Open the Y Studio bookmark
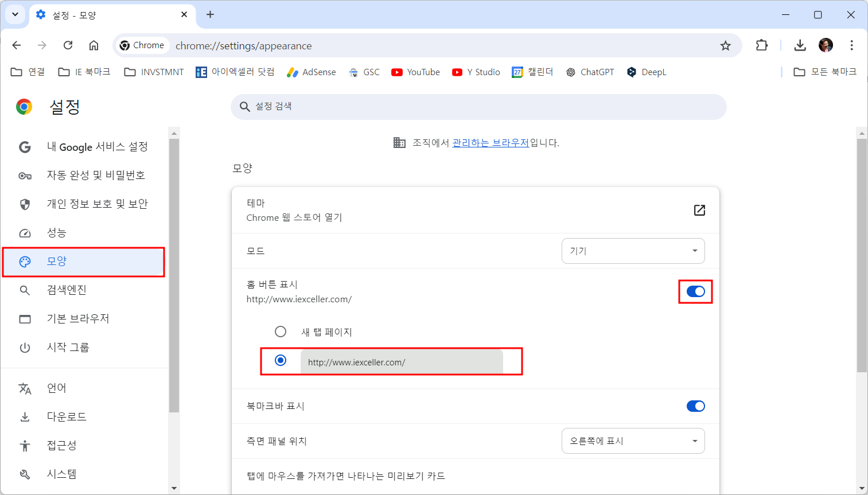This screenshot has width=868, height=495. tap(476, 72)
